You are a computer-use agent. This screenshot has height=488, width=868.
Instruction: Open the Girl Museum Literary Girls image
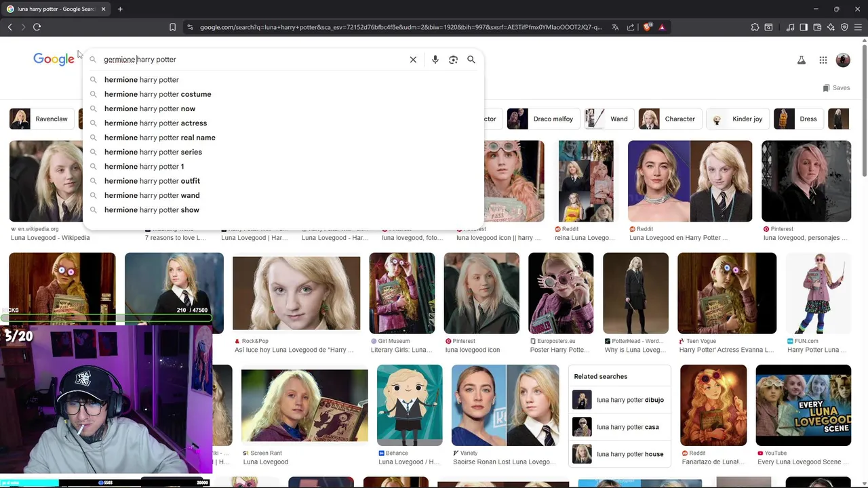pyautogui.click(x=402, y=293)
